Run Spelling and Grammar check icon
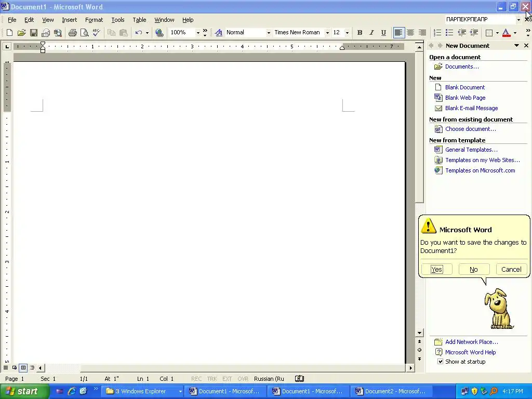The width and height of the screenshot is (532, 399). pos(96,33)
